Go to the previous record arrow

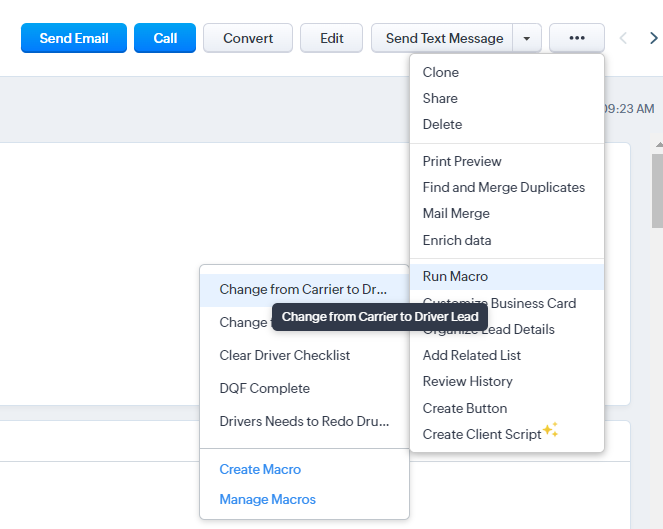click(624, 38)
